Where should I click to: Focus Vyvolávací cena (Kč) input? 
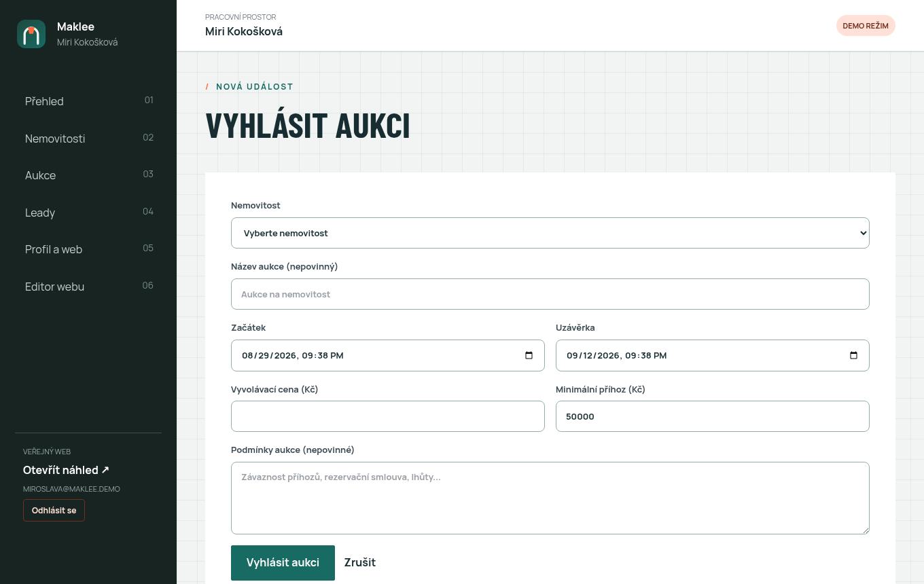point(388,416)
